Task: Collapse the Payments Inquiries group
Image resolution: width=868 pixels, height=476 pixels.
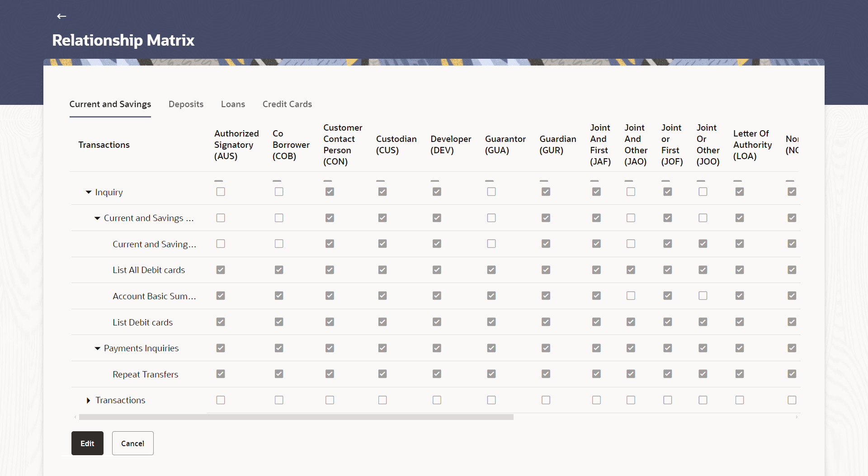Action: click(x=97, y=349)
